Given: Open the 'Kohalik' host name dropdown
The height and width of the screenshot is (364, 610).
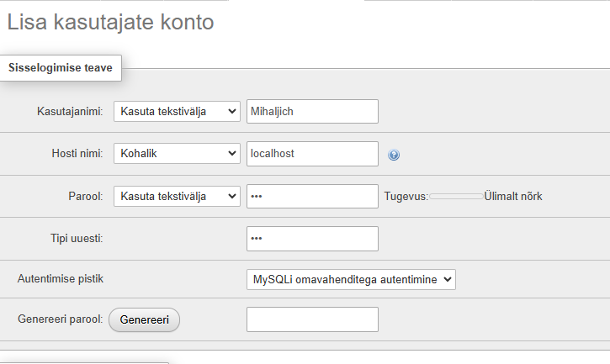Looking at the screenshot, I should click(177, 154).
